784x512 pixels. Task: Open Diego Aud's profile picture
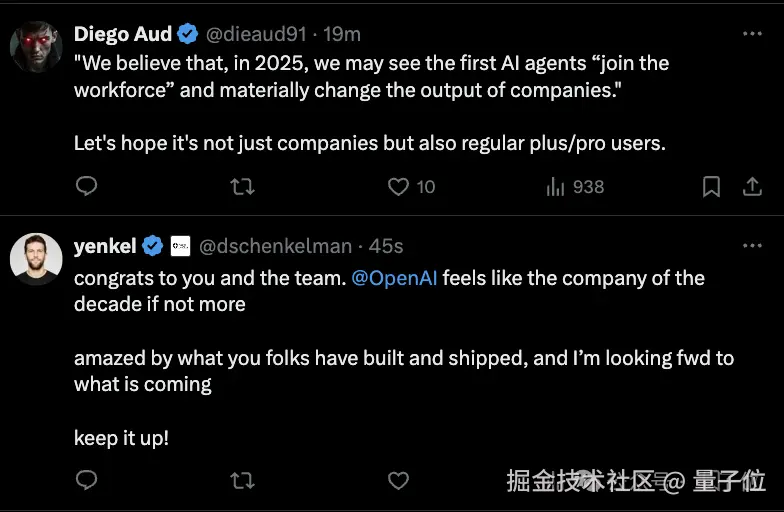(36, 46)
